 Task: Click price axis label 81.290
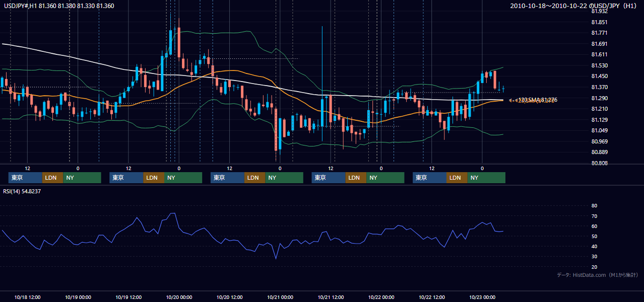600,98
